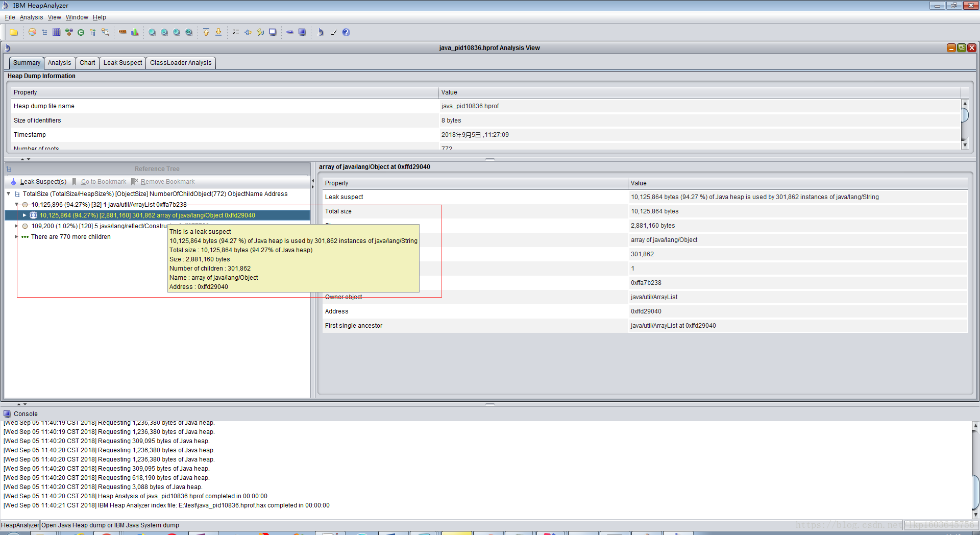Open the File menu
Screen dimensions: 980x535
coord(10,17)
